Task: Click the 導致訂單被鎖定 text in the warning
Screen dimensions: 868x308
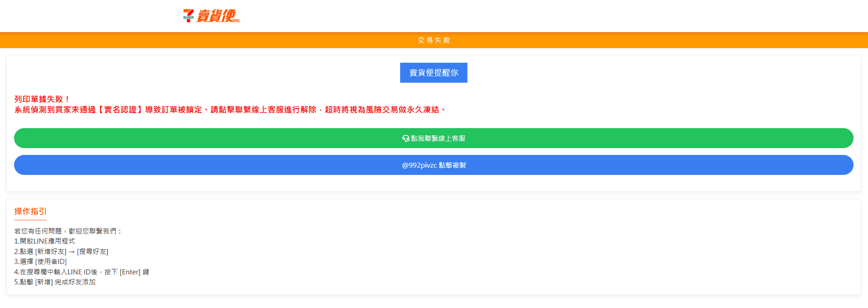Action: (x=174, y=110)
